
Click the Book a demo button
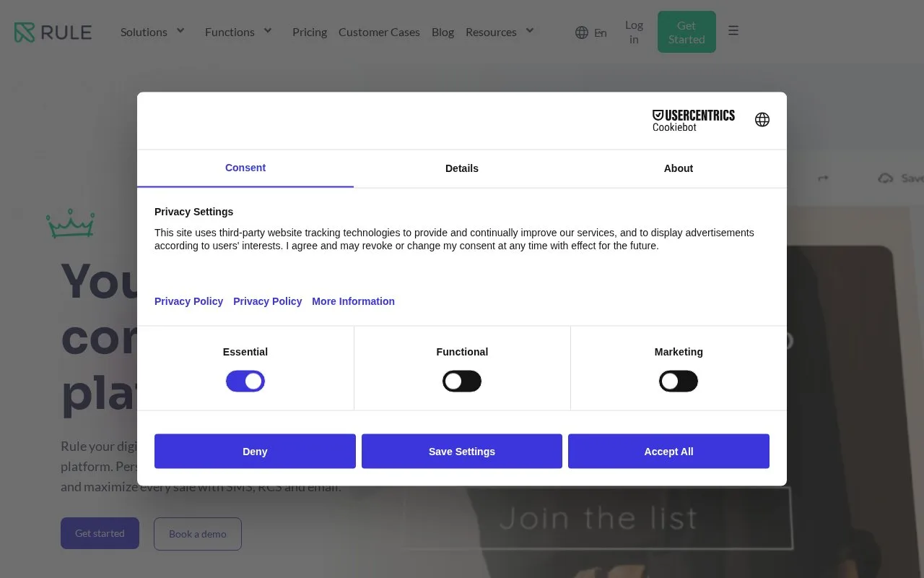(x=198, y=534)
